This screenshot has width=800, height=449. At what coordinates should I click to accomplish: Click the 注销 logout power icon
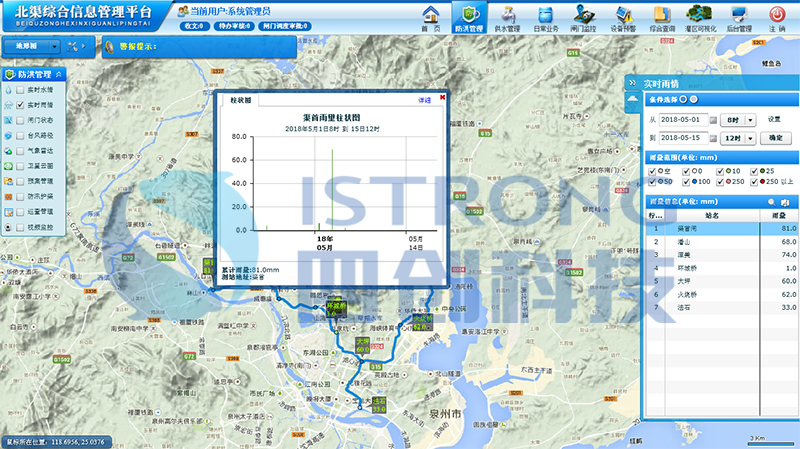click(x=777, y=15)
